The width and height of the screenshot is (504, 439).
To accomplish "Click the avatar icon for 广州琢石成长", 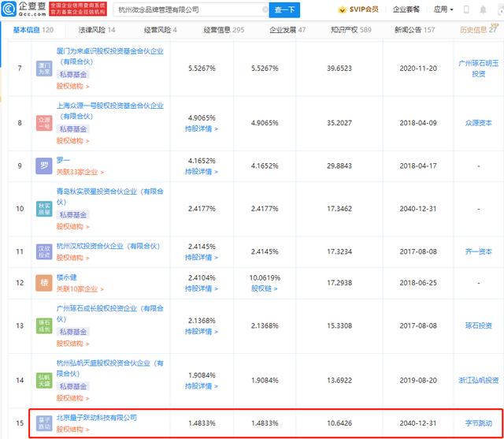I will (x=44, y=326).
